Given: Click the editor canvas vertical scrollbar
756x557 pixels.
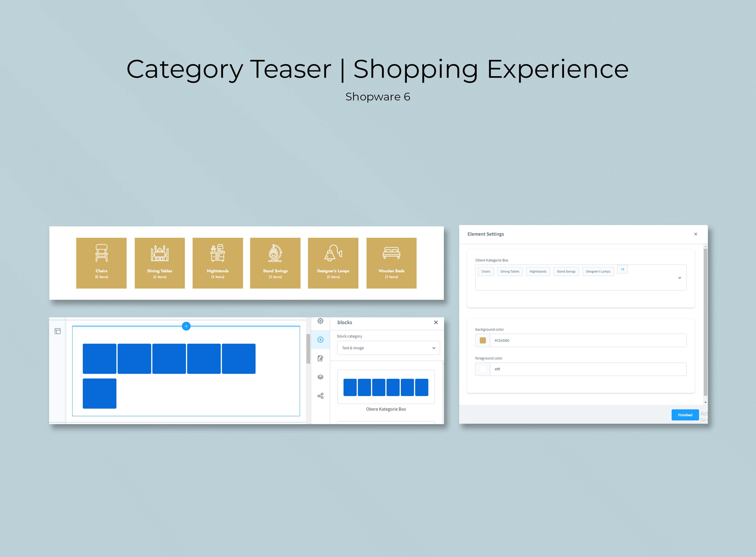Looking at the screenshot, I should click(308, 349).
